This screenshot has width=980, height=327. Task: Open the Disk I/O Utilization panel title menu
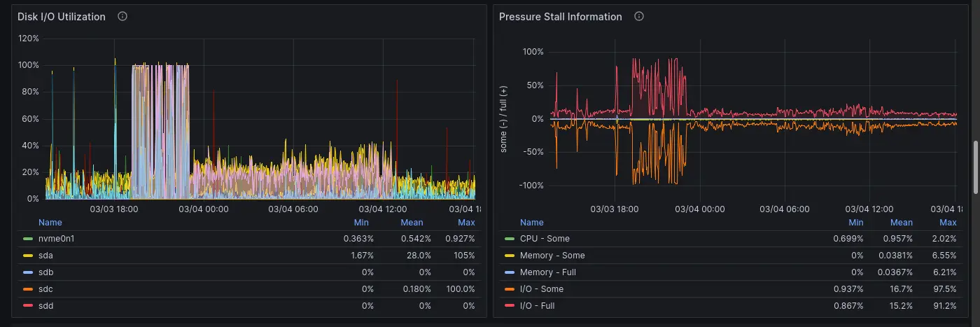(x=62, y=16)
